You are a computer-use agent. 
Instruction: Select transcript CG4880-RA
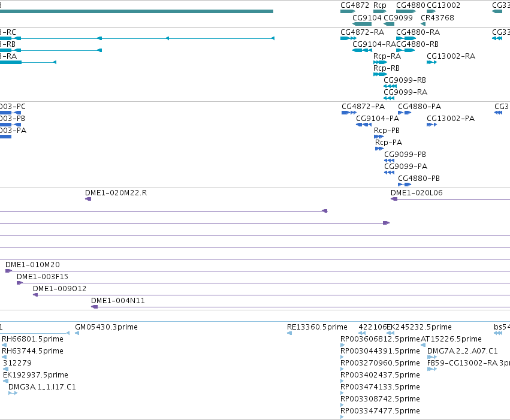click(x=418, y=32)
